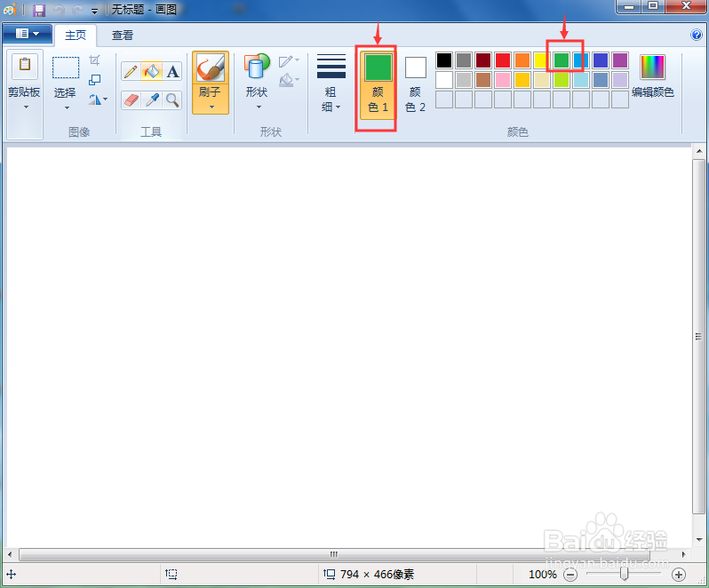Screen dimensions: 709x588
Task: Click the 选择 label
Action: click(65, 92)
